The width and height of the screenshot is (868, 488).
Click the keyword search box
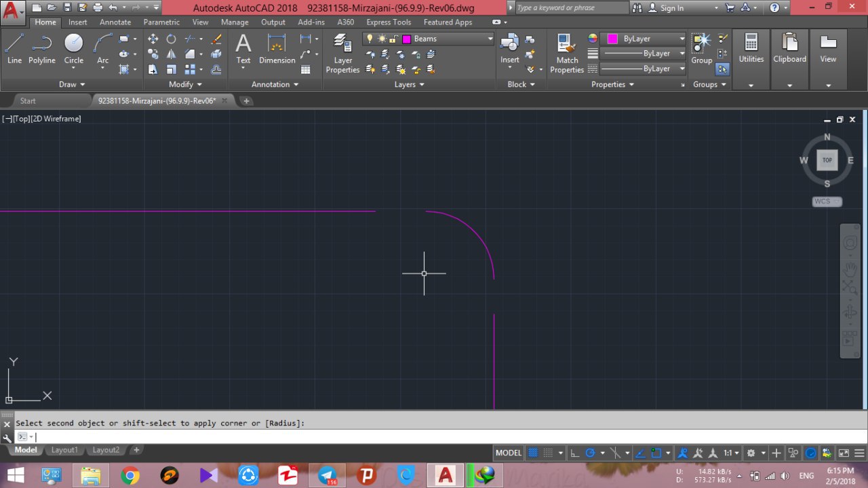[x=572, y=8]
